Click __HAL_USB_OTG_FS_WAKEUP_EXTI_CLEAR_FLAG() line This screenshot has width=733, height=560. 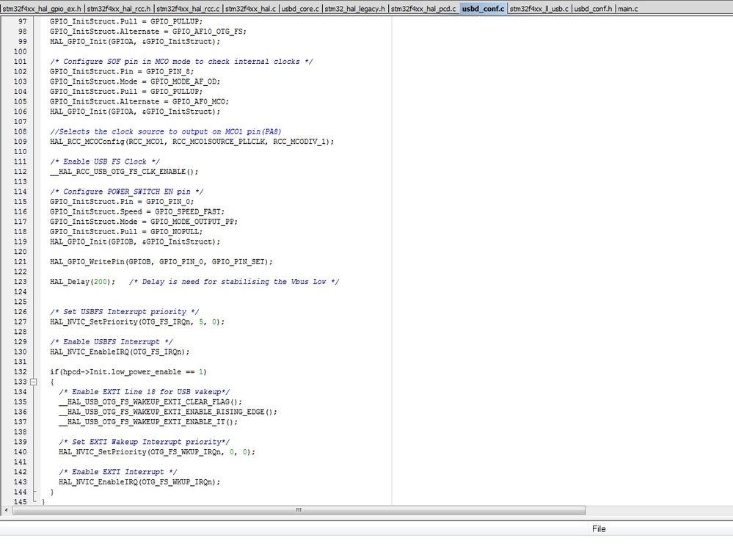pyautogui.click(x=150, y=402)
